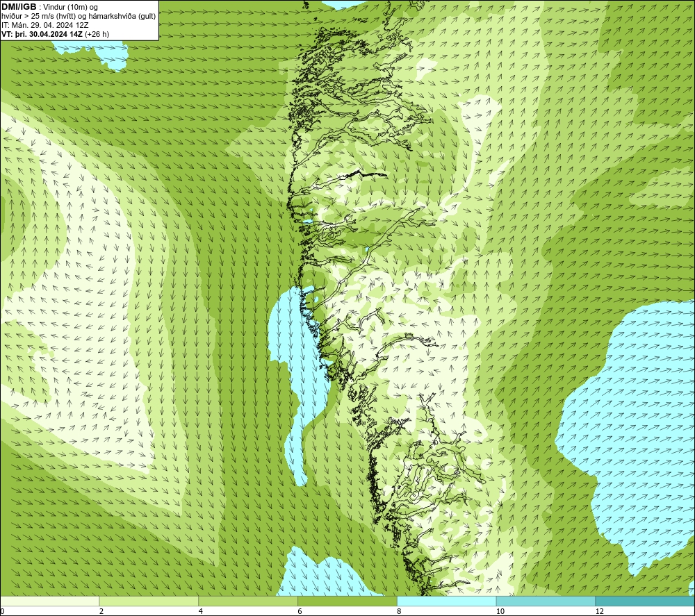This screenshot has height=616, width=695.
Task: Click the scale label '4'
Action: (201, 611)
